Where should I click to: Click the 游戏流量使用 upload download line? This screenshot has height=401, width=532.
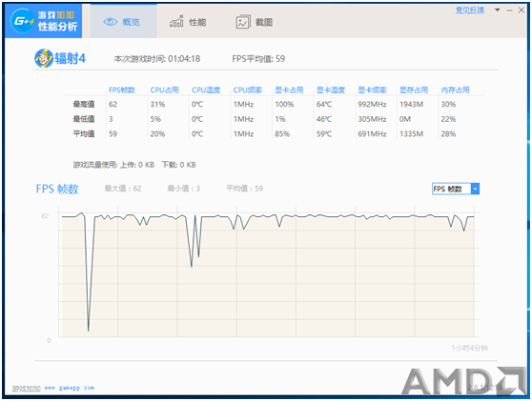click(x=134, y=165)
